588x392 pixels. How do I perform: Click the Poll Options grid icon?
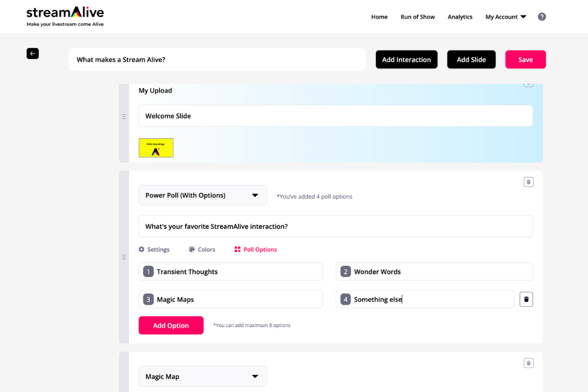tap(238, 249)
